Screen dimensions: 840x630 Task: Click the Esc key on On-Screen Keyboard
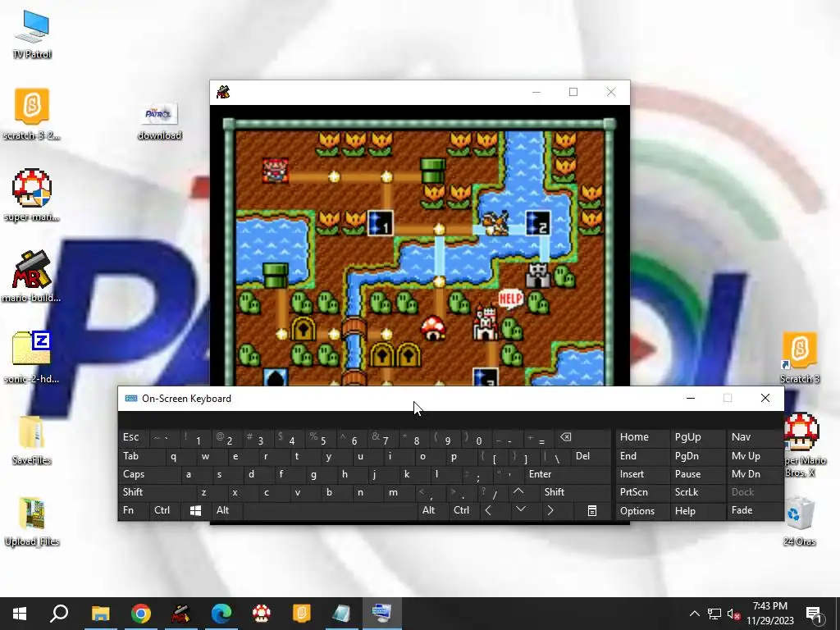(134, 437)
